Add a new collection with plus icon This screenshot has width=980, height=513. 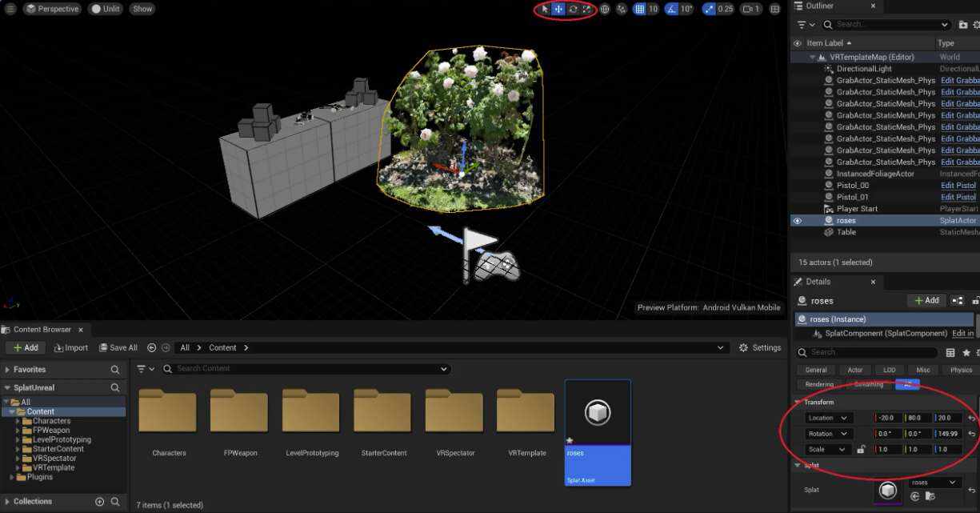click(100, 502)
